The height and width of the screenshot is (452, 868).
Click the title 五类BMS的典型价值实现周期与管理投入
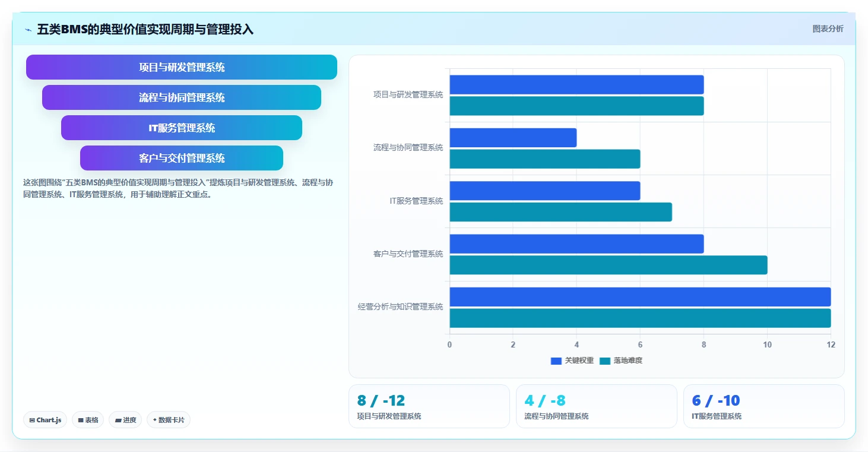[x=145, y=29]
